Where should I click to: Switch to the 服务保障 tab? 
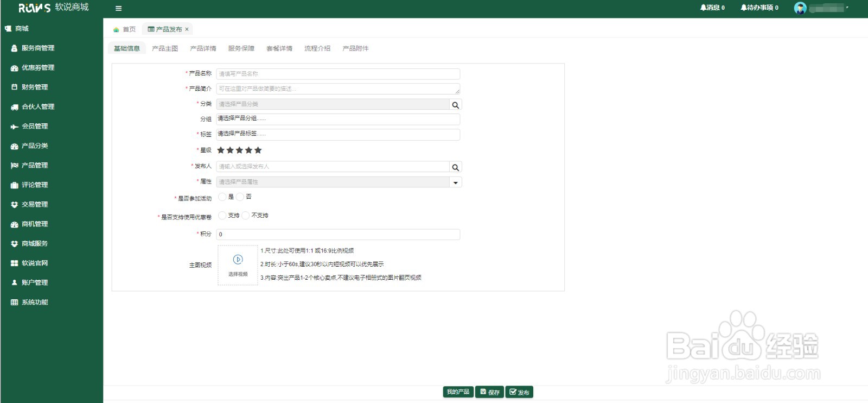[x=241, y=48]
